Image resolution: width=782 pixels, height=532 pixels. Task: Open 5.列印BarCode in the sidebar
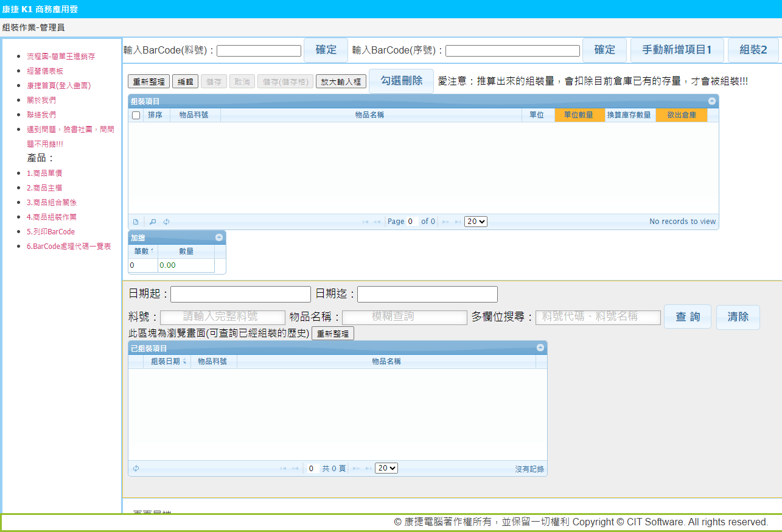point(51,232)
